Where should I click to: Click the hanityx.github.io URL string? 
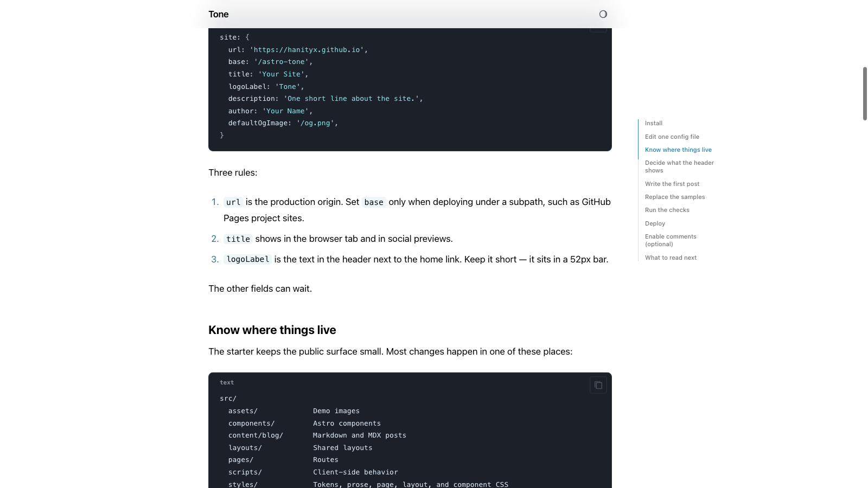click(307, 49)
